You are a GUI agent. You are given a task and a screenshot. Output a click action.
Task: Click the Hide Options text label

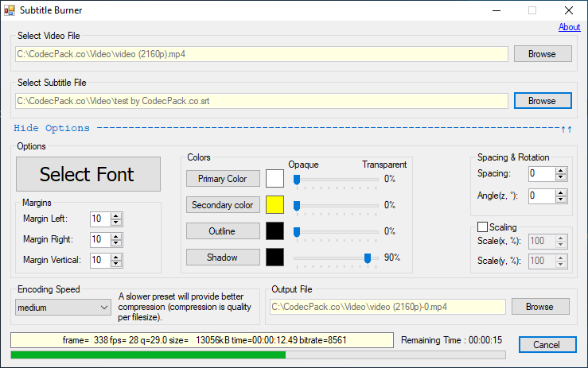coord(52,128)
